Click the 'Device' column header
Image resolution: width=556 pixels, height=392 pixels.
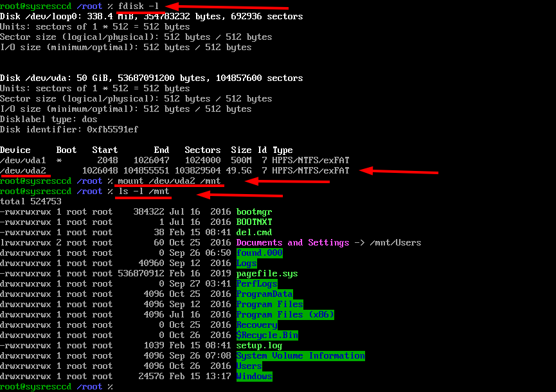point(15,150)
